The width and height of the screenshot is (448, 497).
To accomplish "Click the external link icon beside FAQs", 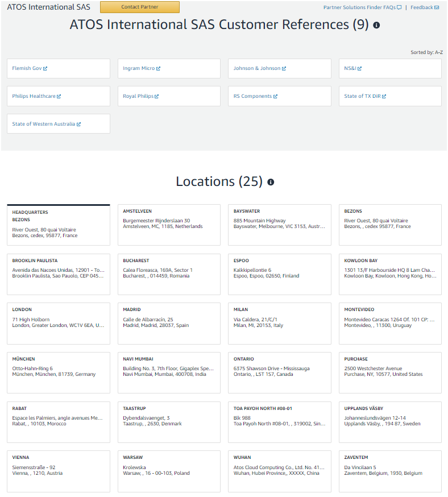I will coord(399,7).
